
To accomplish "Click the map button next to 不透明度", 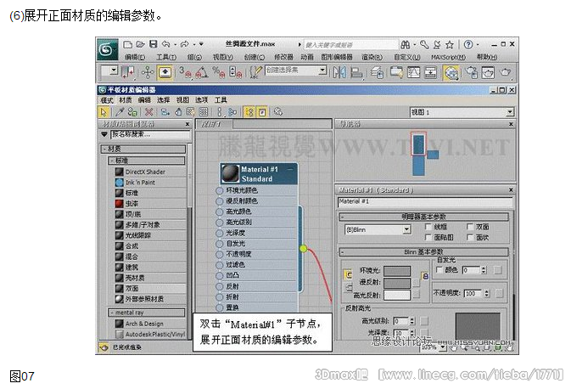I will tap(500, 293).
